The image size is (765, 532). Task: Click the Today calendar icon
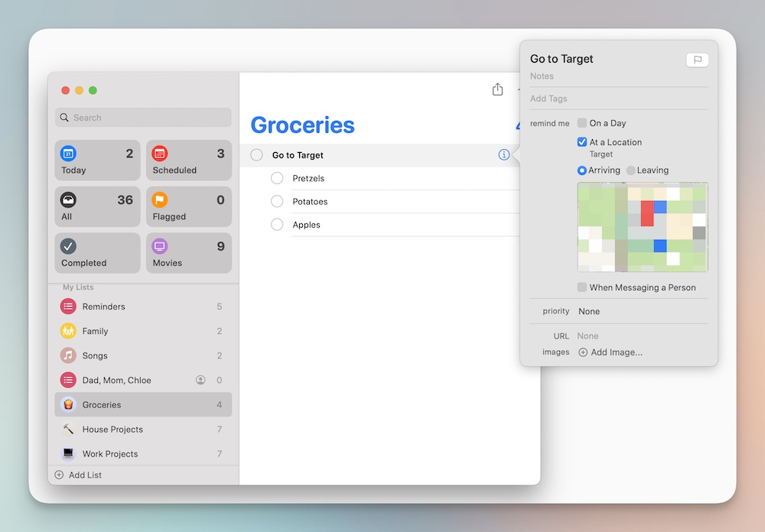(68, 154)
